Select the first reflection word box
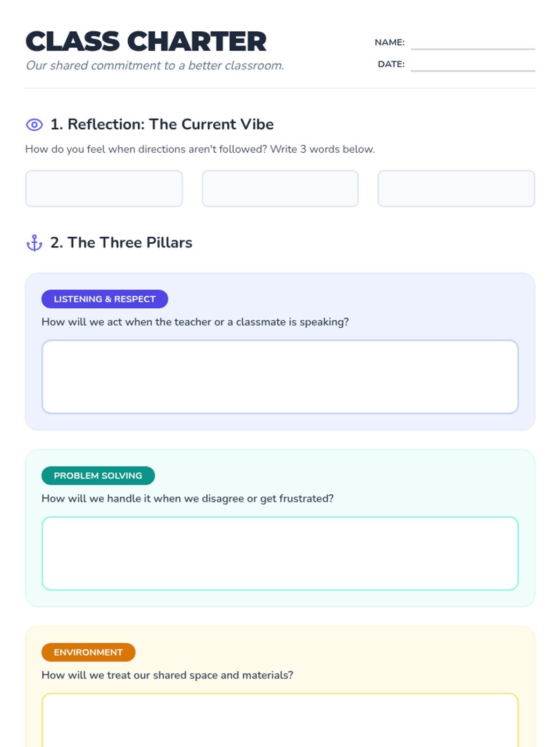Screen dimensions: 560x747 click(104, 189)
